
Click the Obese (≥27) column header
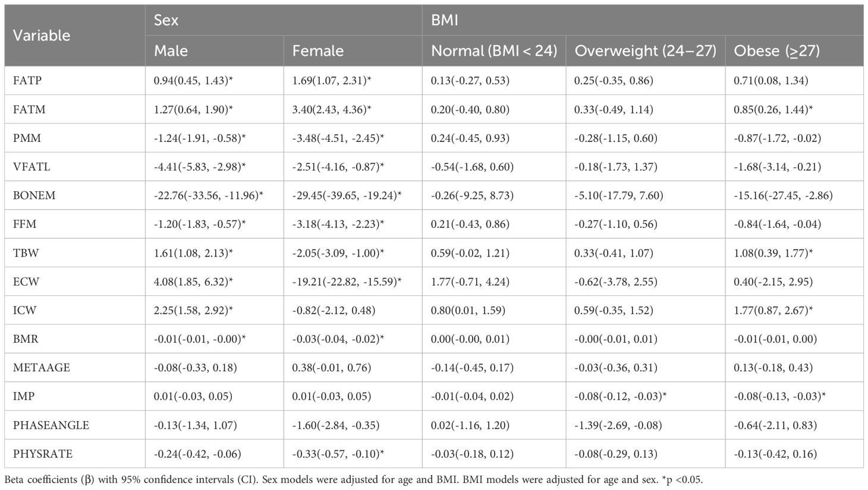click(776, 51)
